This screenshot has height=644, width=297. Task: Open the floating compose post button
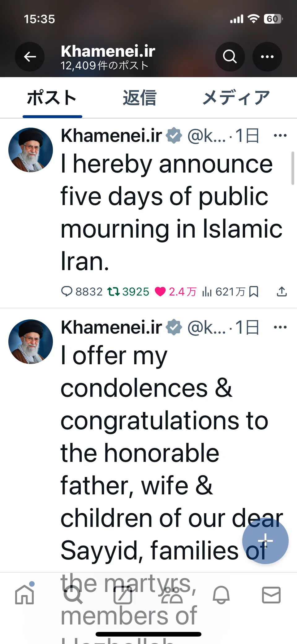click(265, 541)
